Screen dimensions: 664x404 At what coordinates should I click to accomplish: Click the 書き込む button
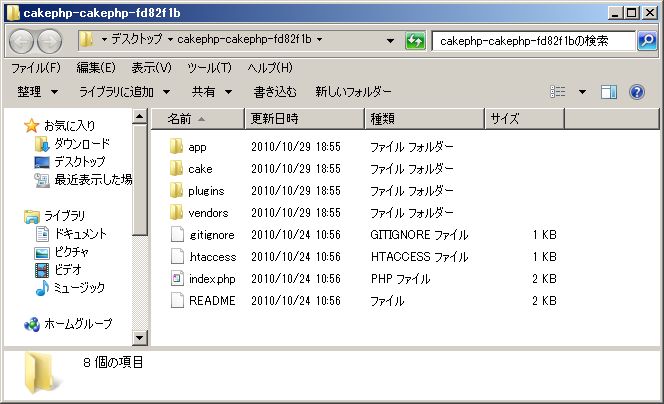pyautogui.click(x=275, y=91)
